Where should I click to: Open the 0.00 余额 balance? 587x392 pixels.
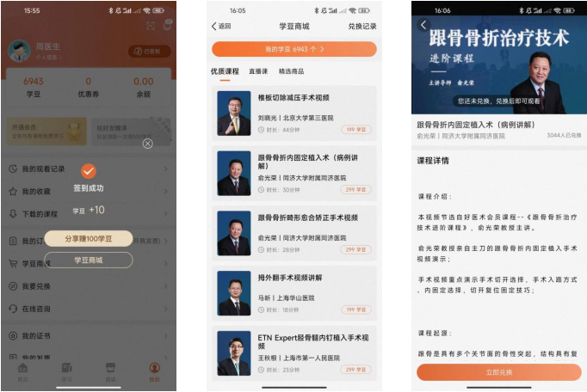(x=144, y=87)
